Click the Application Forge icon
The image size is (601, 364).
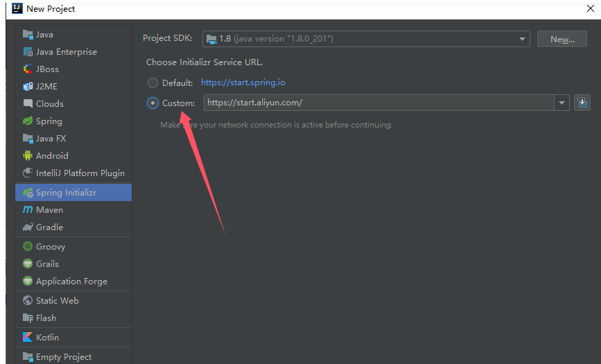(x=28, y=281)
